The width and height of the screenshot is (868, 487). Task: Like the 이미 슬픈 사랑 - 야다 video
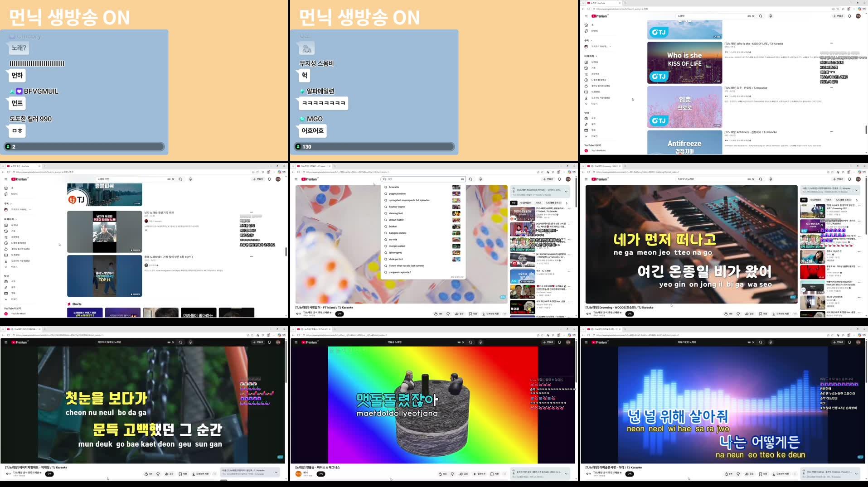point(728,474)
